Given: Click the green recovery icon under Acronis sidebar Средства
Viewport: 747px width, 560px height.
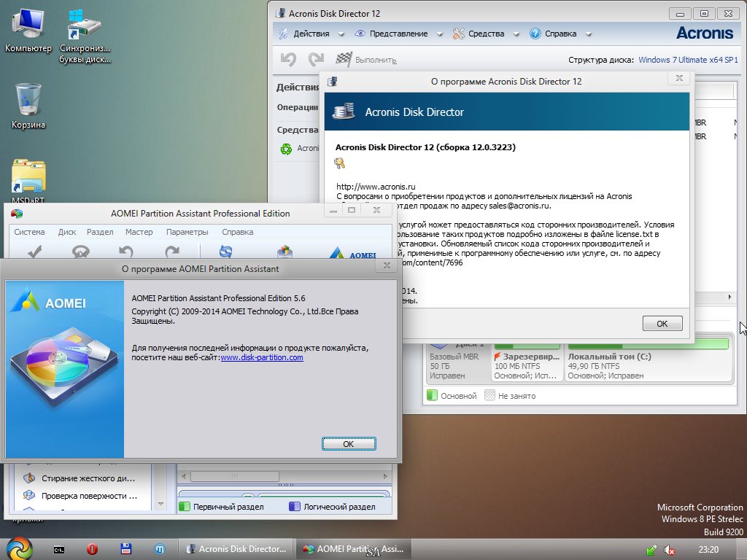Looking at the screenshot, I should (x=286, y=149).
